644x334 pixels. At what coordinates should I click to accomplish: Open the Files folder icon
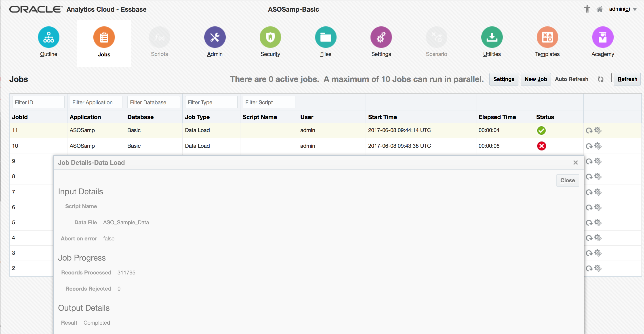pyautogui.click(x=326, y=37)
